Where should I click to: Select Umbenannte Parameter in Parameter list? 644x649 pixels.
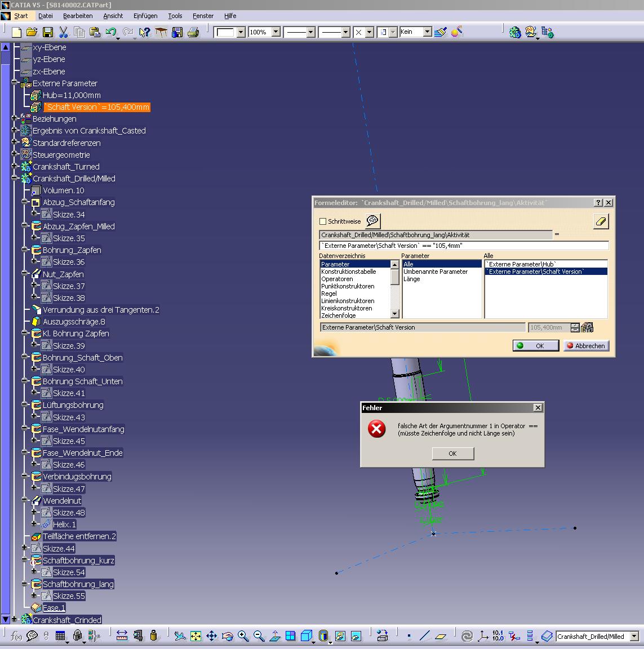click(x=436, y=272)
